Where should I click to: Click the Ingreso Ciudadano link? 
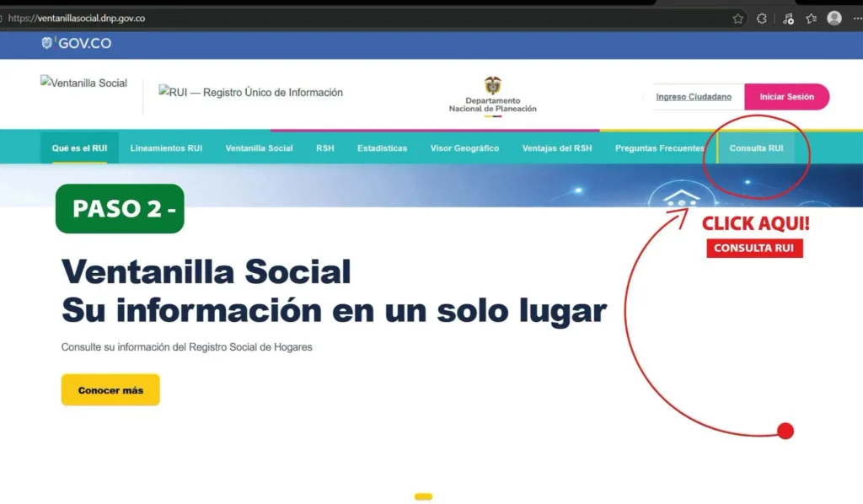(x=694, y=97)
